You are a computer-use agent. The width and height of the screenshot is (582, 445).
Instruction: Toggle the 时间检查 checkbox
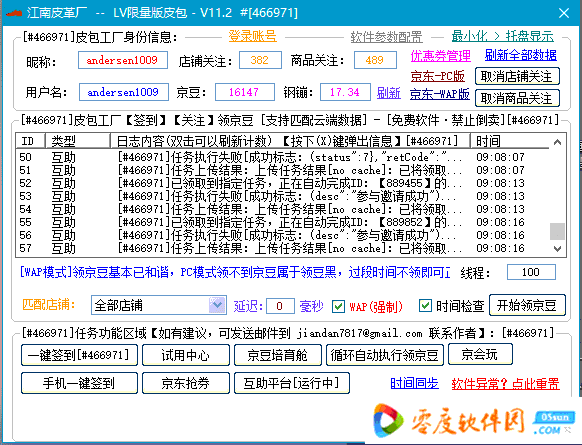click(425, 306)
